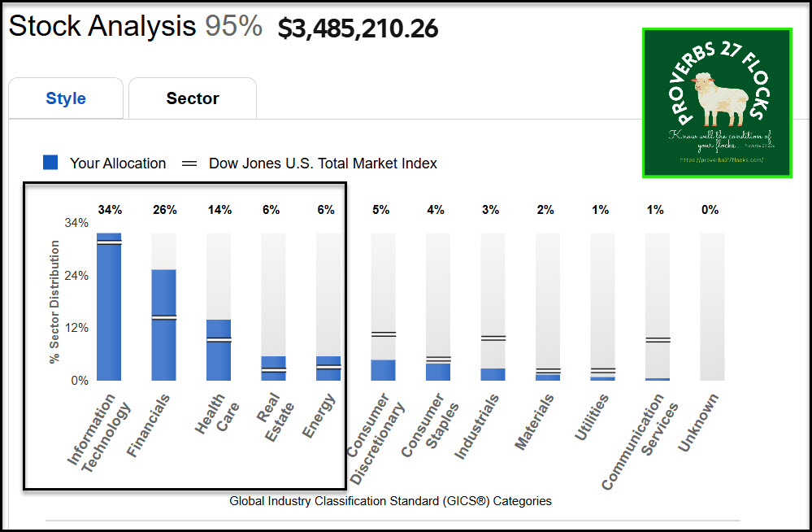The width and height of the screenshot is (812, 532).
Task: Select the Materials sector bar
Action: (x=548, y=377)
